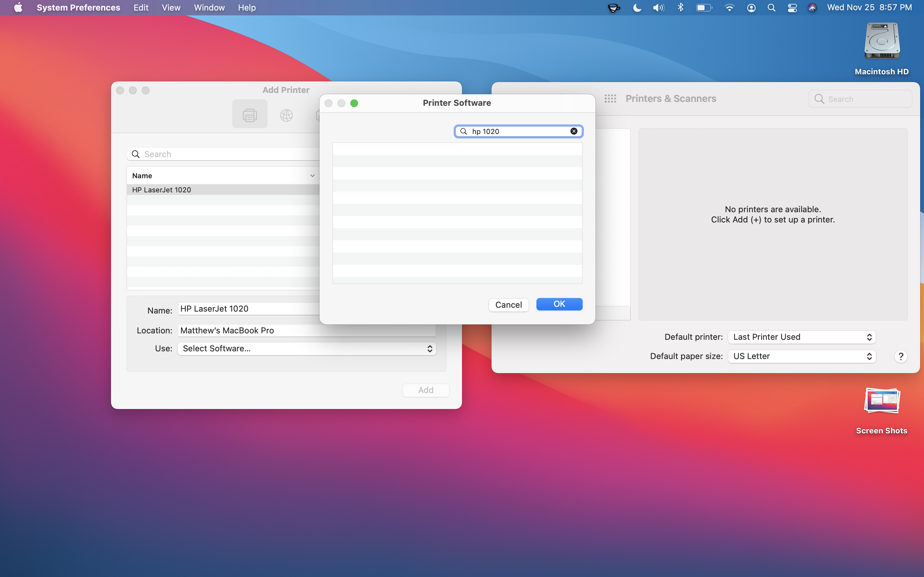Image resolution: width=924 pixels, height=577 pixels.
Task: Open the Edit menu
Action: coord(141,8)
